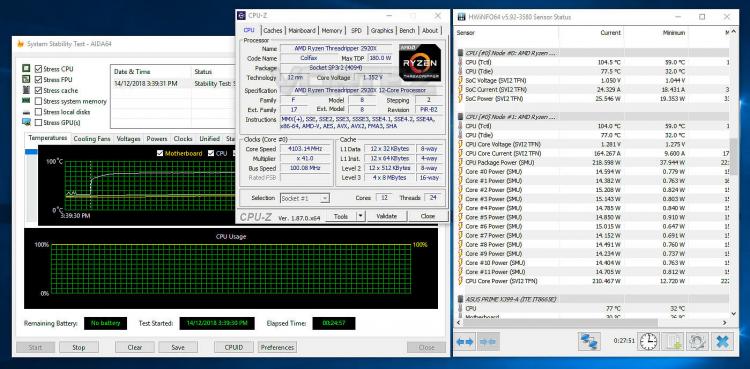Click the Validate button in CPU-Z
This screenshot has width=750, height=369.
tap(386, 216)
